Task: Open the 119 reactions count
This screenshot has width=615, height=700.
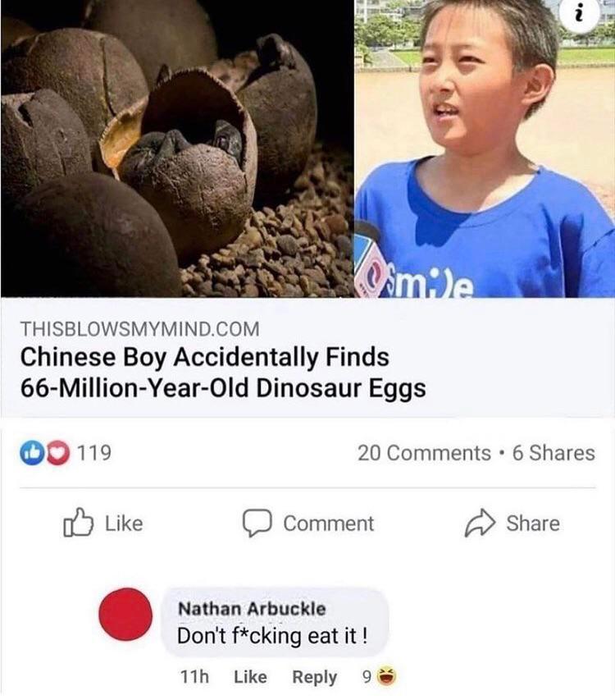Action: point(94,453)
